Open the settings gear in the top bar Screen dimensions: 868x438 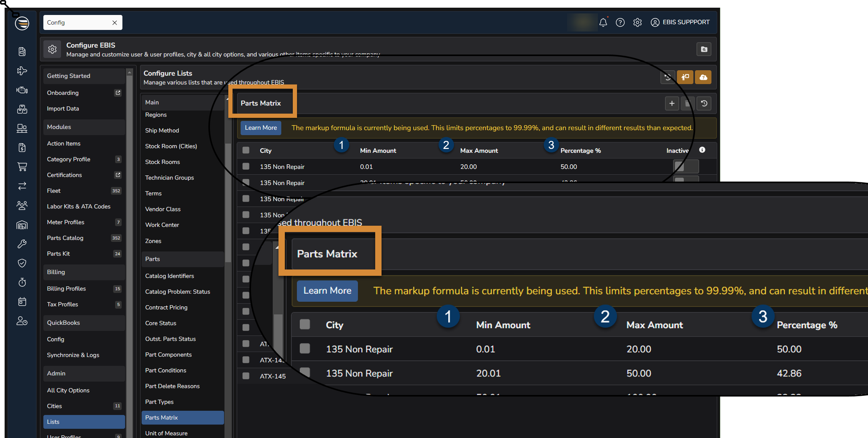tap(637, 22)
